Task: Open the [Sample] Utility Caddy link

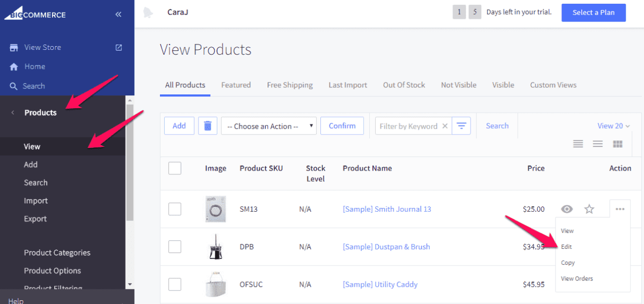Action: [380, 284]
